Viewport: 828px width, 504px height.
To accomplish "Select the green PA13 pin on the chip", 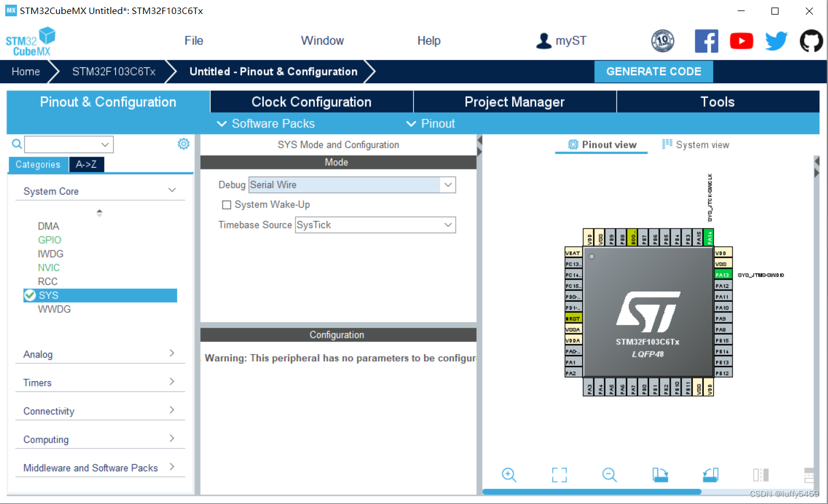I will [x=723, y=275].
